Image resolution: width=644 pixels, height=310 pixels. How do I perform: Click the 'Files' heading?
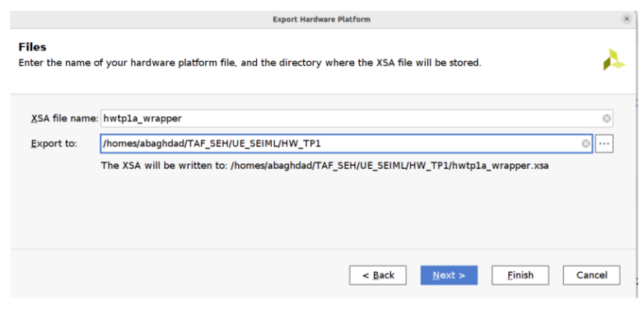pyautogui.click(x=32, y=47)
